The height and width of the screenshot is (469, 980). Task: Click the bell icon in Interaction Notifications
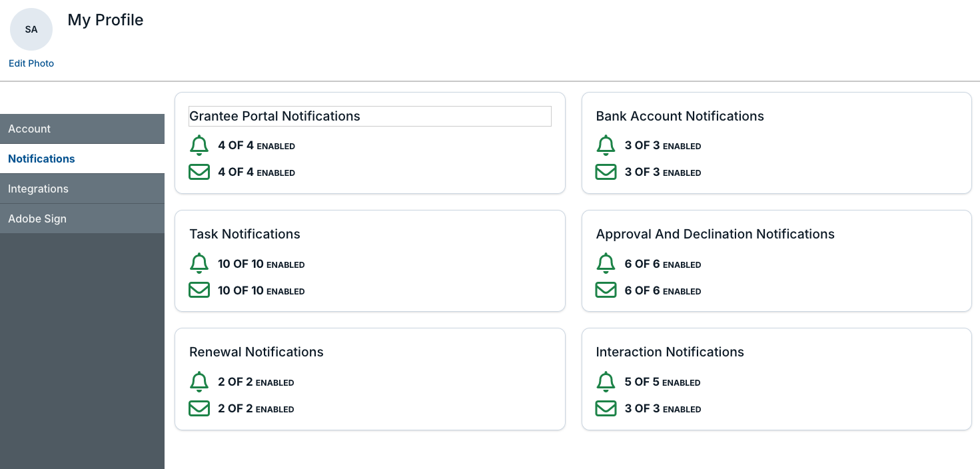606,382
